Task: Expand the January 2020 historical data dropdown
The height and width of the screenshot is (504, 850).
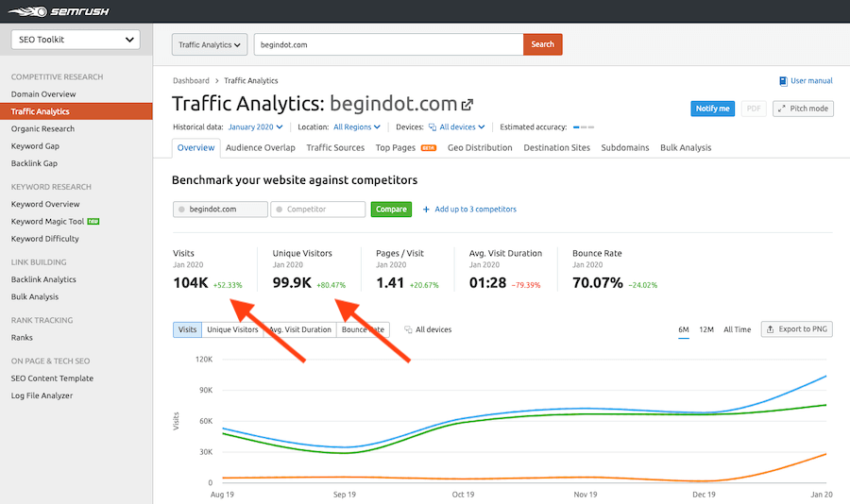Action: pos(255,126)
